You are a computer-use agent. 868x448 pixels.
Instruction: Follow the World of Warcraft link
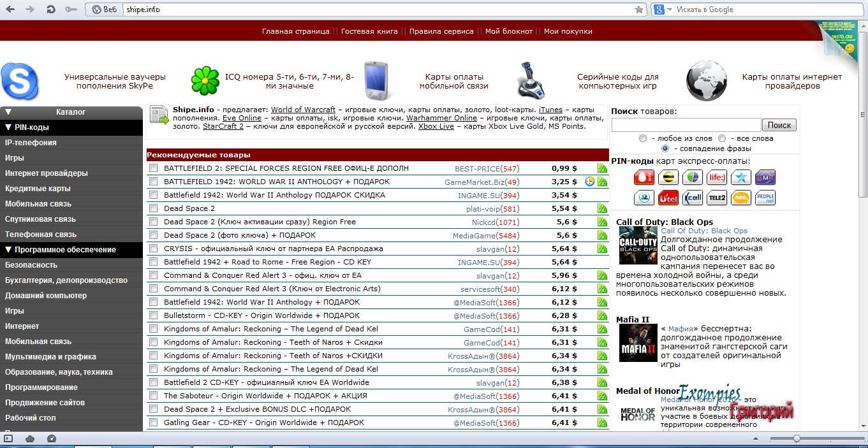pos(303,110)
